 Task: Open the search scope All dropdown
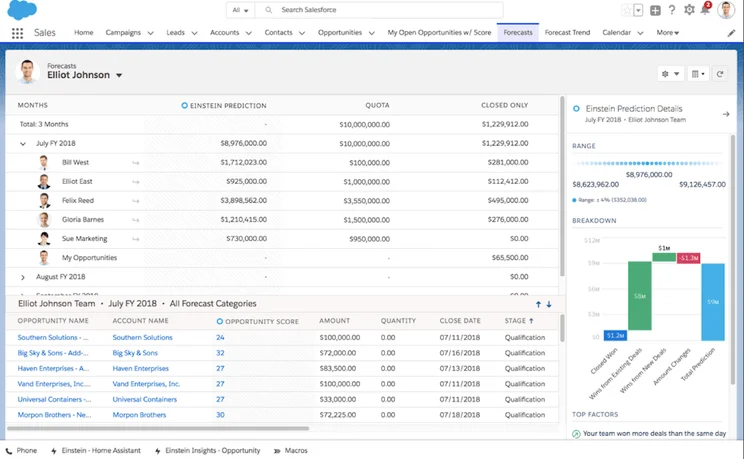(241, 10)
